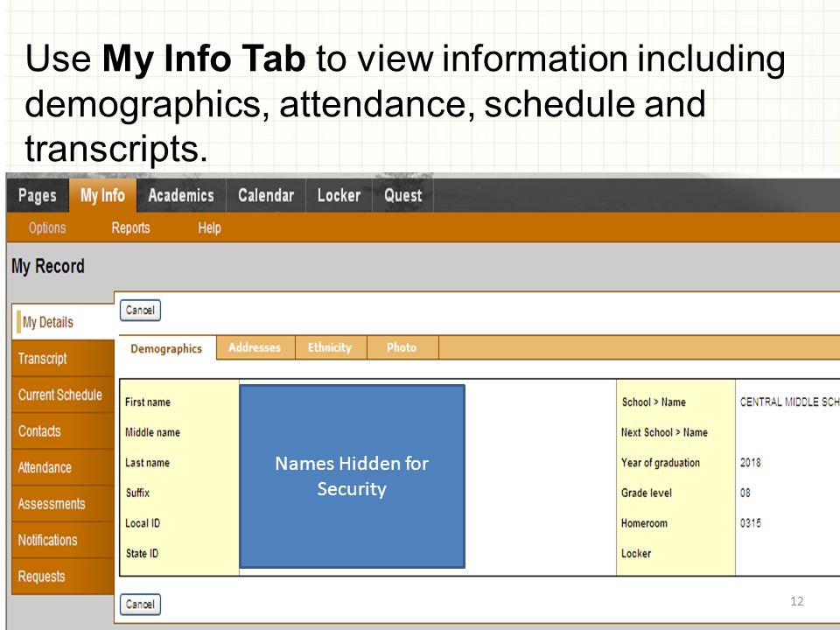This screenshot has height=630, width=840.
Task: Open the Help menu
Action: [x=209, y=227]
